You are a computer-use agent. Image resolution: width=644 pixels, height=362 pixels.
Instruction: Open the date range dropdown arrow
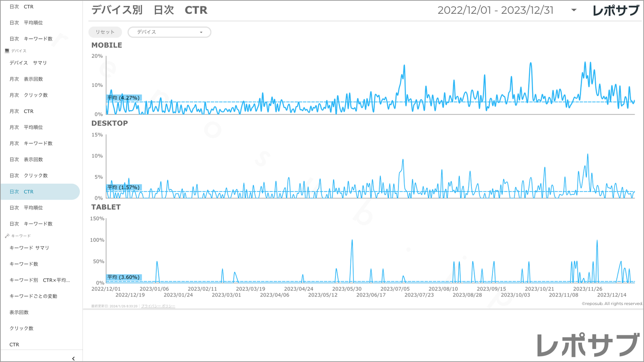pos(574,10)
